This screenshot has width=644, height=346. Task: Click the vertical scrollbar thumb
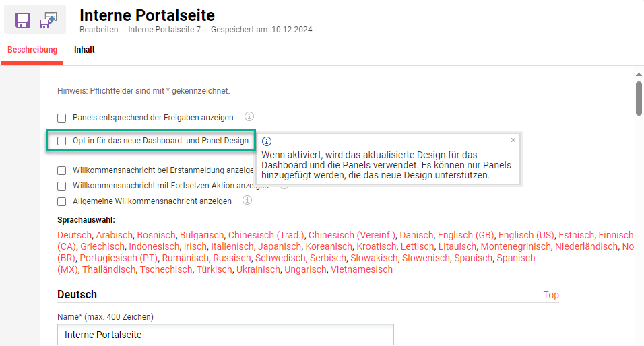tap(639, 98)
